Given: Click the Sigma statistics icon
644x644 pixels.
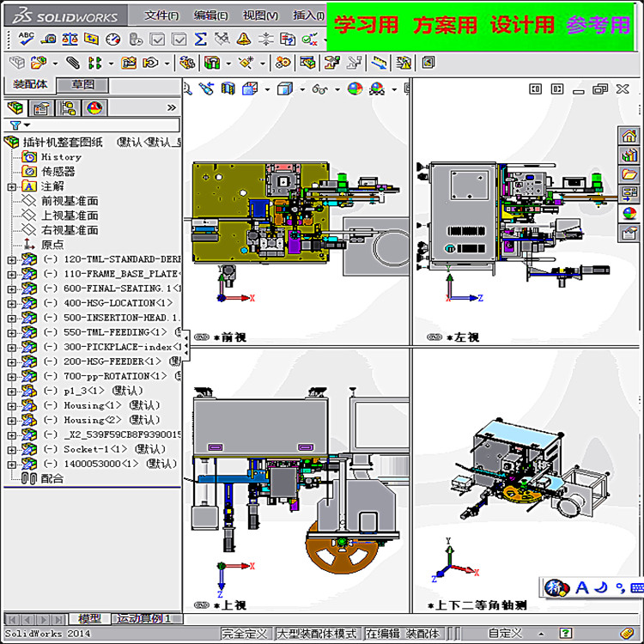Looking at the screenshot, I should coord(200,39).
